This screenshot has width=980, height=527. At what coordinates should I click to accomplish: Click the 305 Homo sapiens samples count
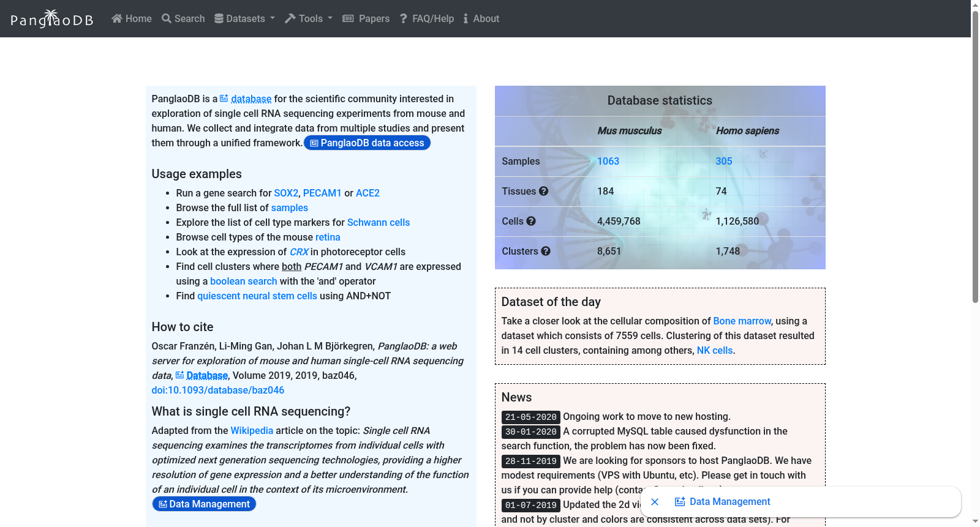click(x=724, y=161)
